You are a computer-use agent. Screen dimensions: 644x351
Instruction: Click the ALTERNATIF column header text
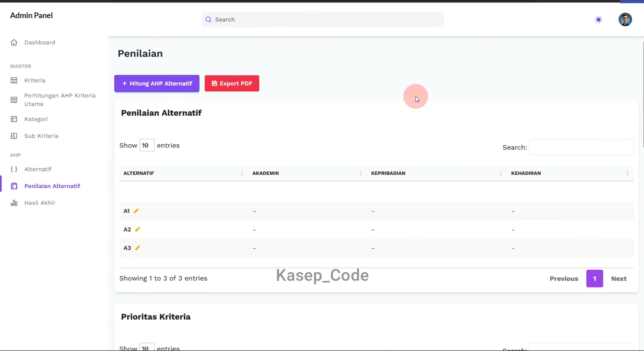point(139,173)
